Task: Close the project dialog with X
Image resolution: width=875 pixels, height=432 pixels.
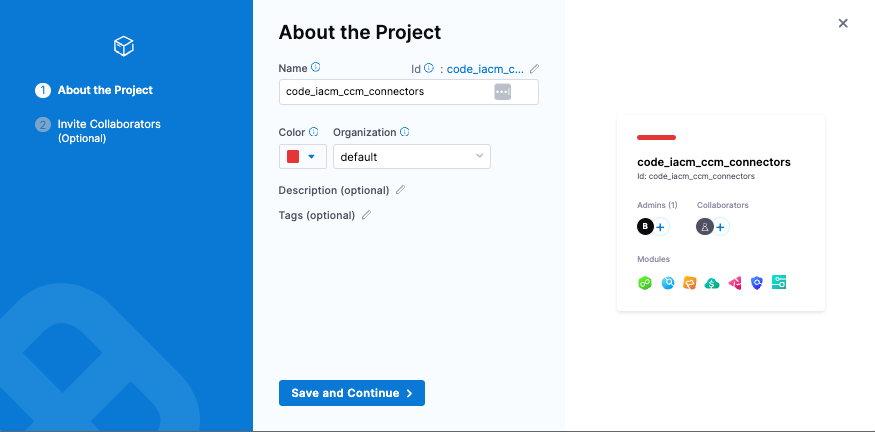Action: tap(843, 23)
